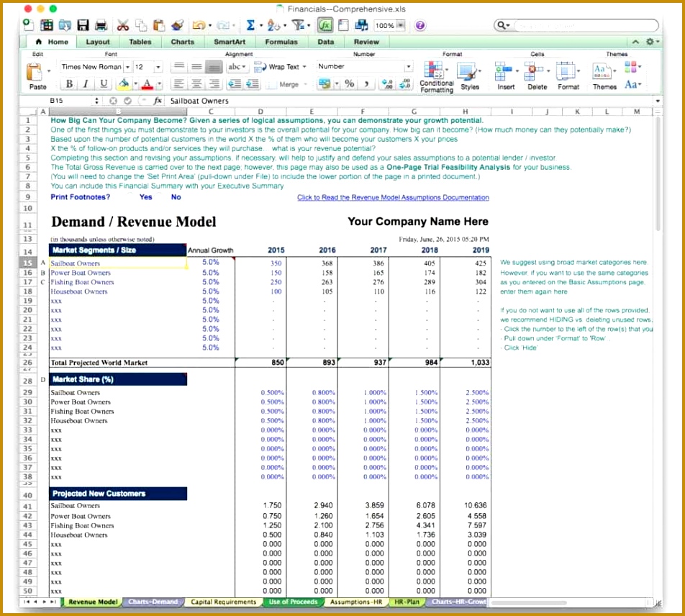The height and width of the screenshot is (616, 685).
Task: Click the New Workbook icon
Action: point(28,25)
